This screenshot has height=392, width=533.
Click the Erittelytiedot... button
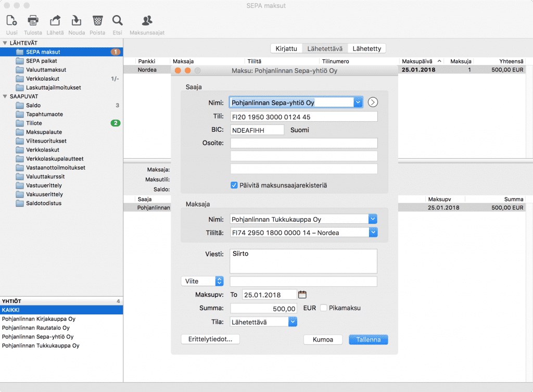[x=210, y=339]
